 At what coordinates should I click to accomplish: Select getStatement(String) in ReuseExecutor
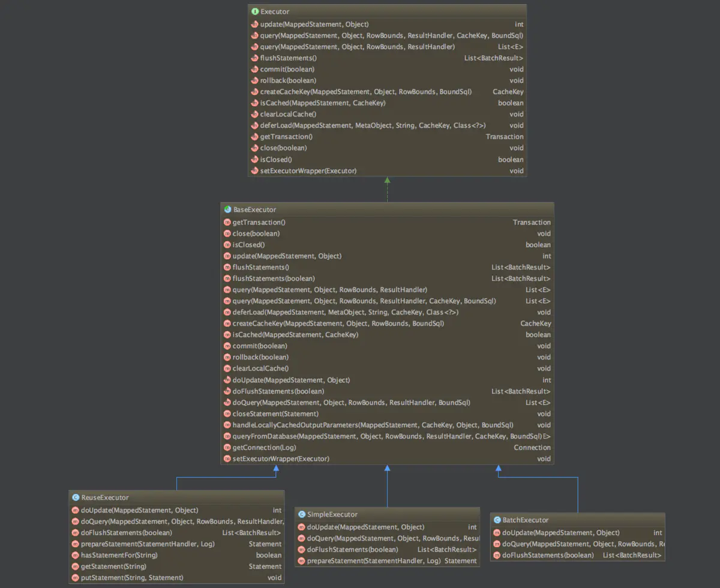(113, 566)
